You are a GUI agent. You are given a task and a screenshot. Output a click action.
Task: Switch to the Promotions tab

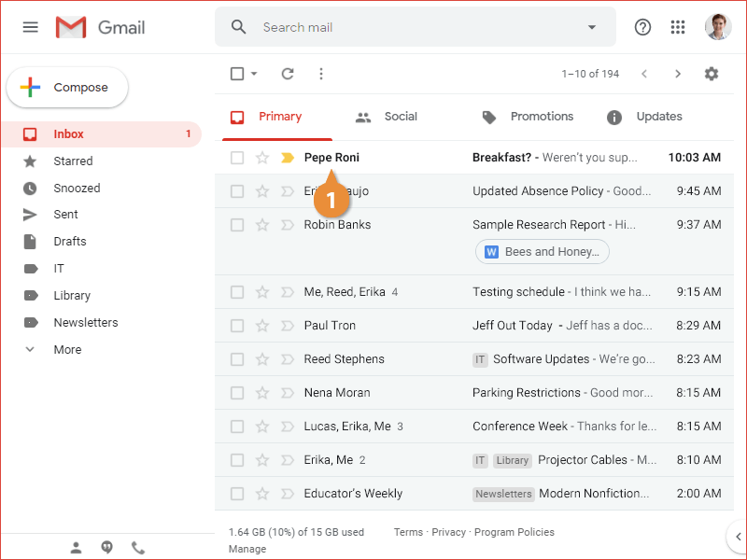[542, 117]
